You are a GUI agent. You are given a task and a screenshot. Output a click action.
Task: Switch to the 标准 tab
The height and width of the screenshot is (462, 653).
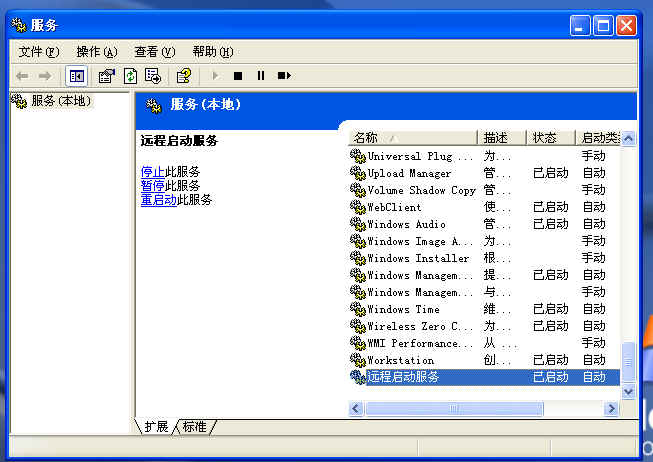pyautogui.click(x=195, y=427)
